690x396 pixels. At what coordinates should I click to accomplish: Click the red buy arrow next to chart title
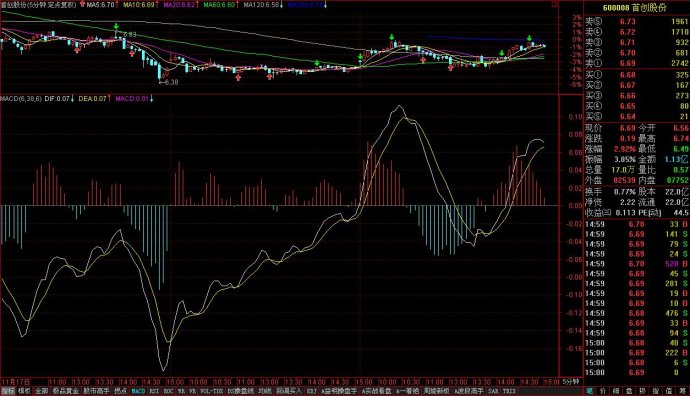coord(82,4)
